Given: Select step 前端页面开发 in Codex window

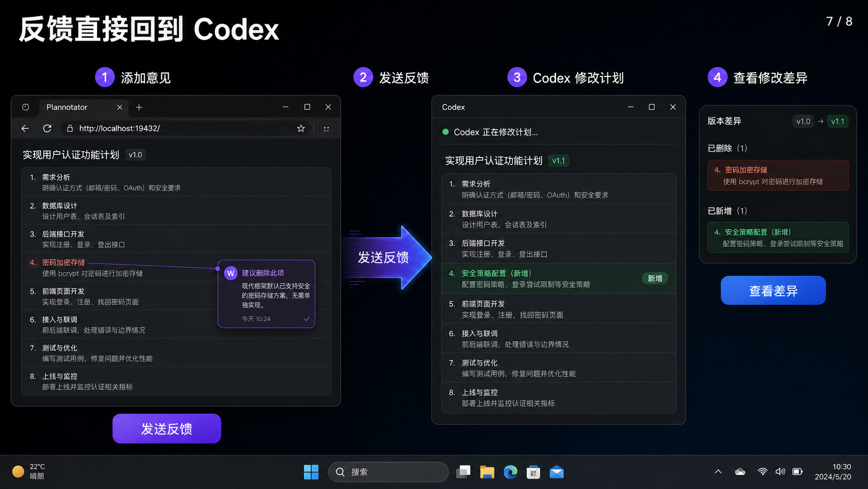Looking at the screenshot, I should pyautogui.click(x=559, y=309).
